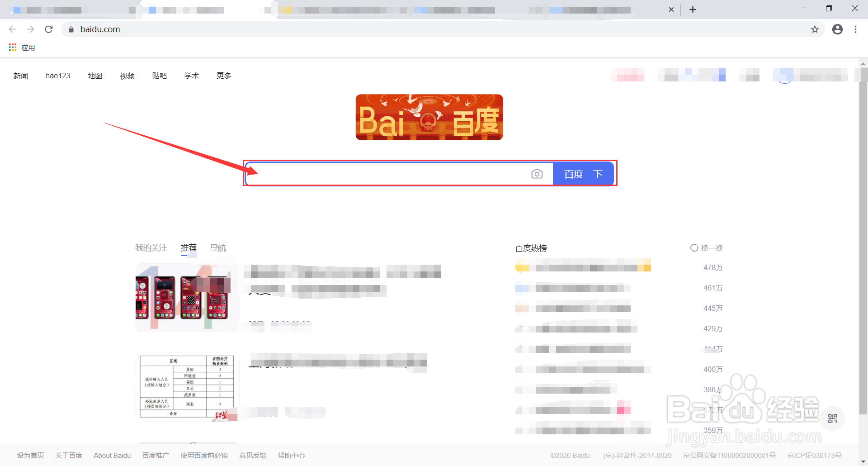Click the QR code floating button
The height and width of the screenshot is (466, 868).
832,418
